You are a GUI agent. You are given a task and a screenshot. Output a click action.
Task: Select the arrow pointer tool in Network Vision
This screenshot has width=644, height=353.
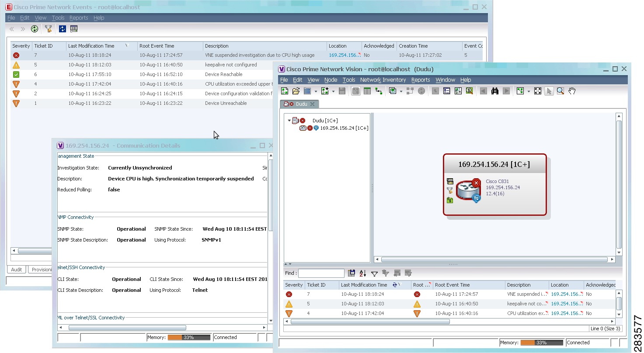coord(549,91)
